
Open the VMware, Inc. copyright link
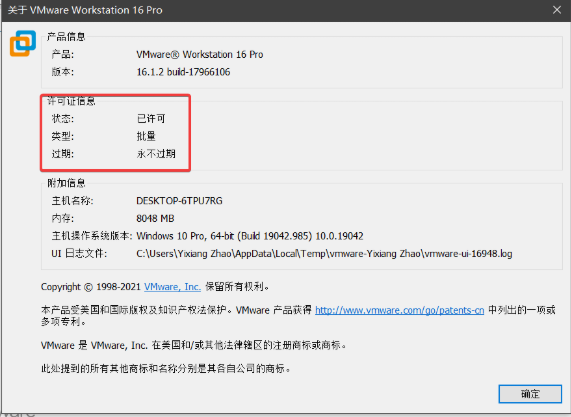click(x=172, y=287)
